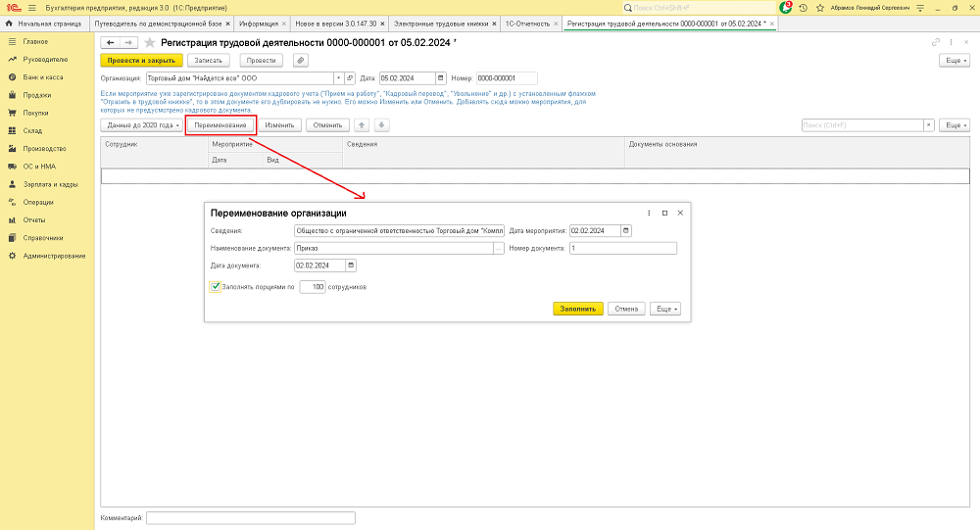Open calendar picker for Дата мероприятия
This screenshot has width=980, height=530.
click(x=626, y=230)
